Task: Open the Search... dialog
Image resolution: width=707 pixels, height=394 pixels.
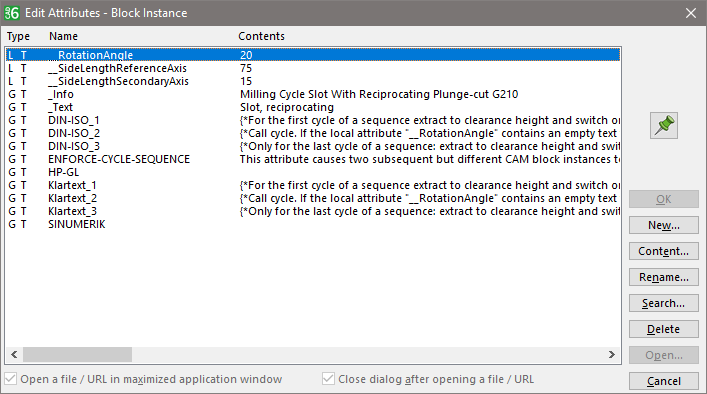Action: 664,303
